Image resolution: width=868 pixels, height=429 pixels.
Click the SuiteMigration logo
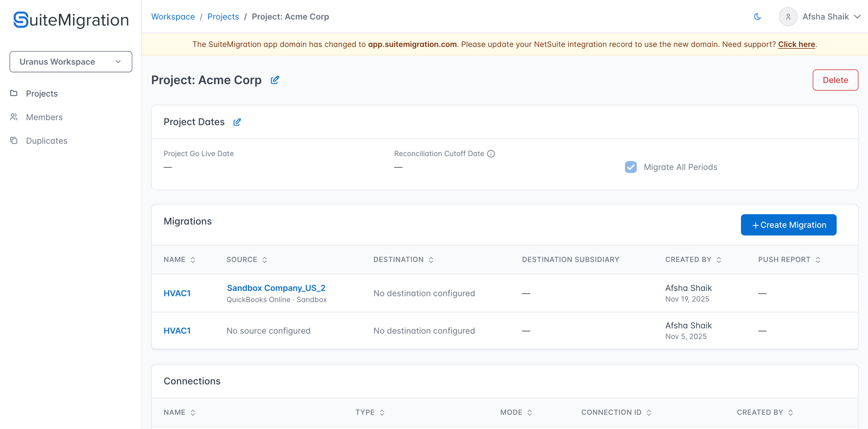(x=71, y=20)
